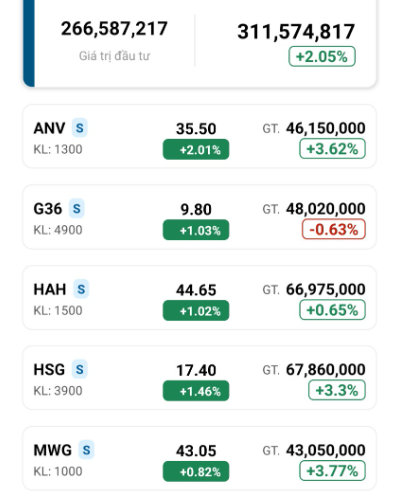Viewport: 399px width, 494px height.
Task: Click the total market value 311,574,817
Action: (296, 32)
